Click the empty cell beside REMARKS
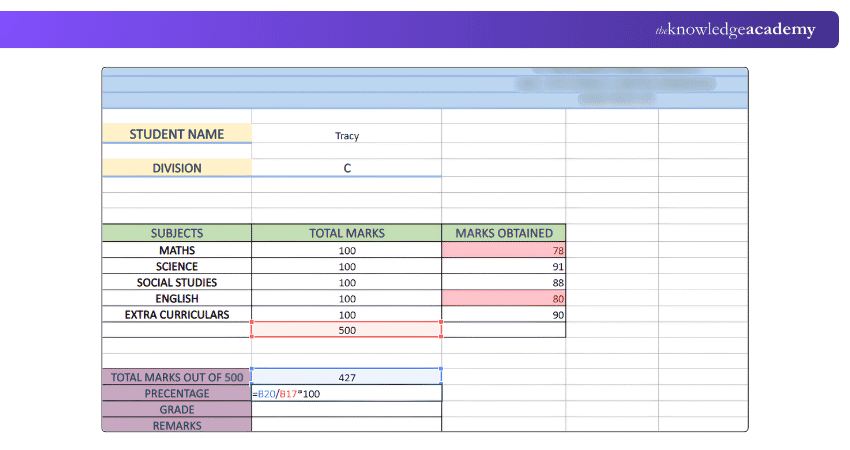850x450 pixels. pos(346,425)
